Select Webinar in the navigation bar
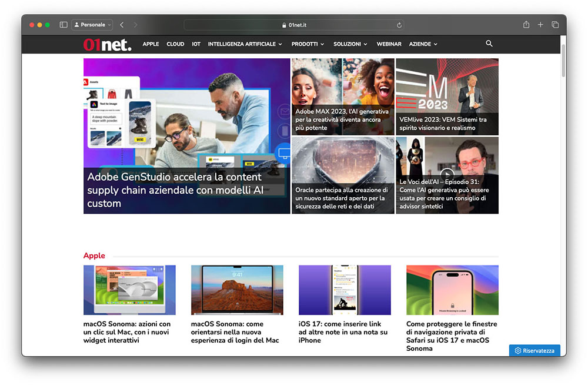This screenshot has height=385, width=588. pos(389,44)
